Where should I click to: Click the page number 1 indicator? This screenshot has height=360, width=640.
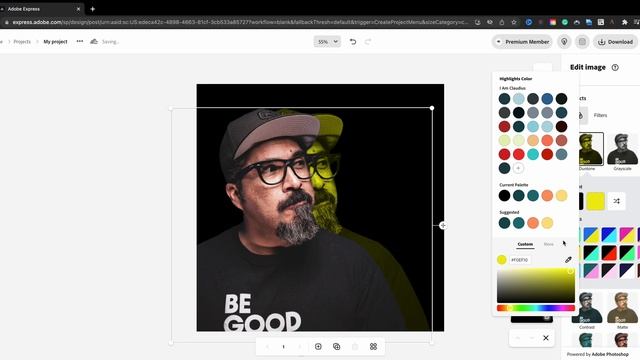(283, 347)
